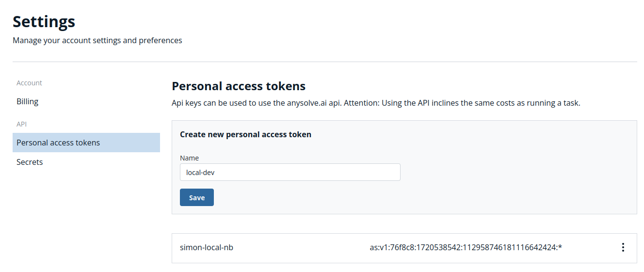Click the Manage your account settings subtitle
644x272 pixels.
[97, 40]
